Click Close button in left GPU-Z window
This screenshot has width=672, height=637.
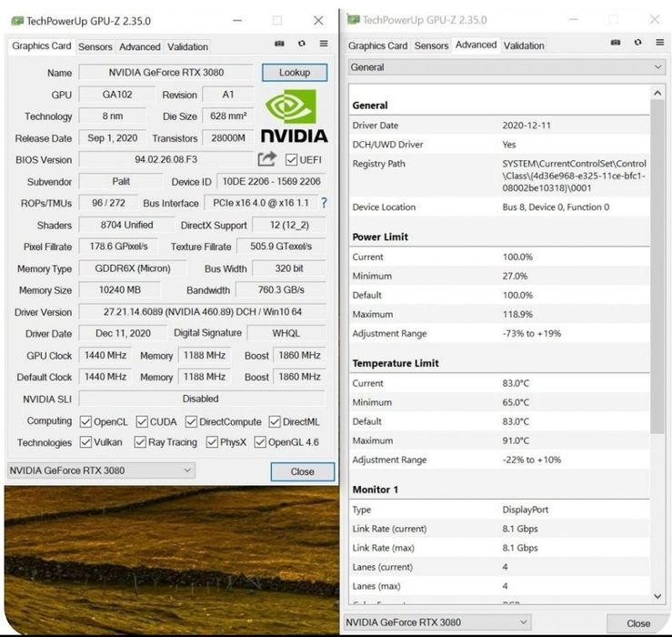pyautogui.click(x=303, y=471)
